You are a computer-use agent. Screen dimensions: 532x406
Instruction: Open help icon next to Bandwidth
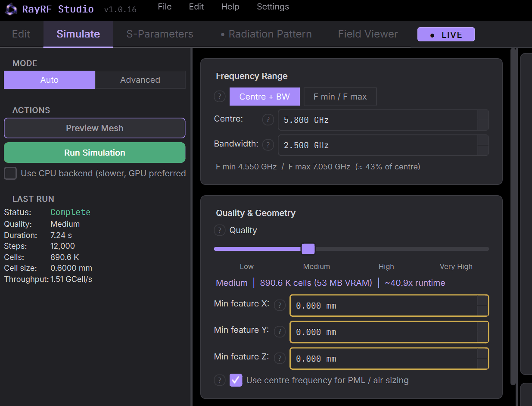pyautogui.click(x=268, y=145)
